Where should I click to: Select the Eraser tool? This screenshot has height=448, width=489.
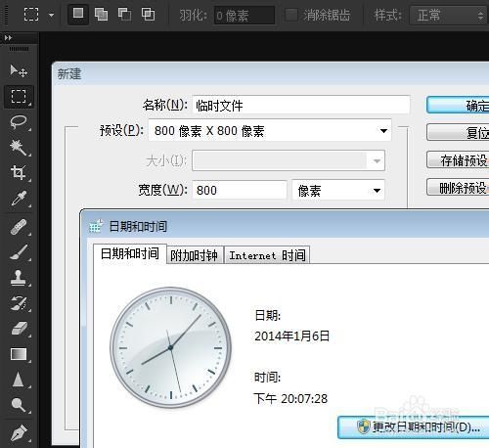tap(19, 329)
